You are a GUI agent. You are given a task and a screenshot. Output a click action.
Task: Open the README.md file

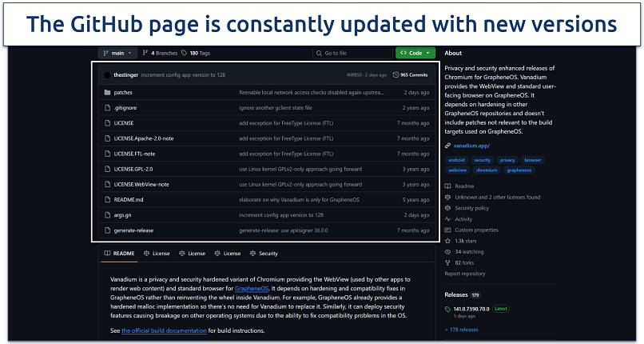tap(129, 199)
